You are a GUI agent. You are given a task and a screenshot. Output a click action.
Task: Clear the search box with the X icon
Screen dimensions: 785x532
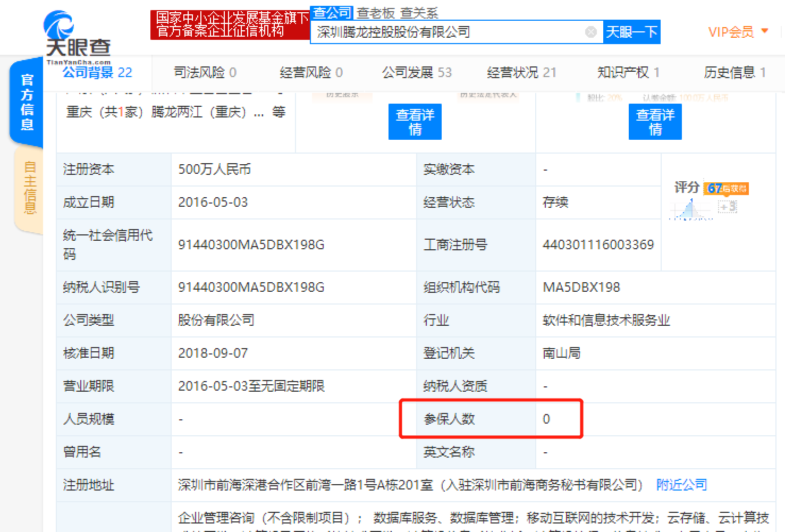(x=590, y=32)
